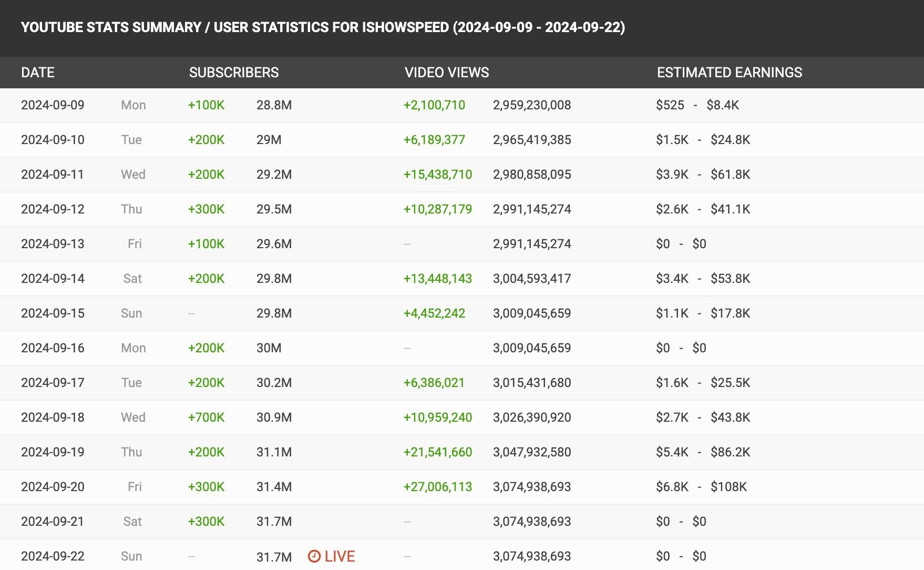
Task: Click the +15,438,710 views gain
Action: point(438,175)
